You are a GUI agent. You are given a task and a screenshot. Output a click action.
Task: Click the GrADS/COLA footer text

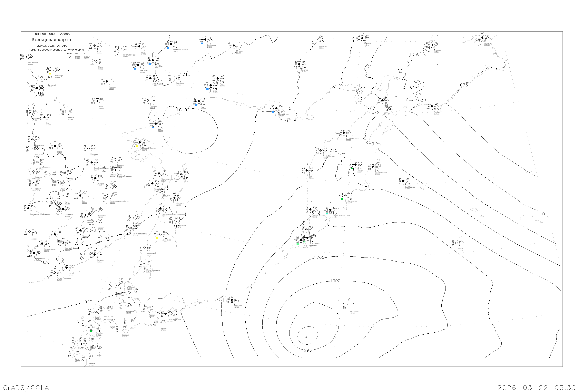26,387
